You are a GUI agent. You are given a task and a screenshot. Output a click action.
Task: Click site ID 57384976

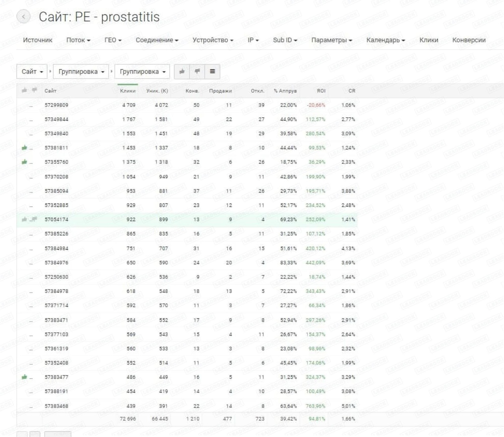pos(56,263)
